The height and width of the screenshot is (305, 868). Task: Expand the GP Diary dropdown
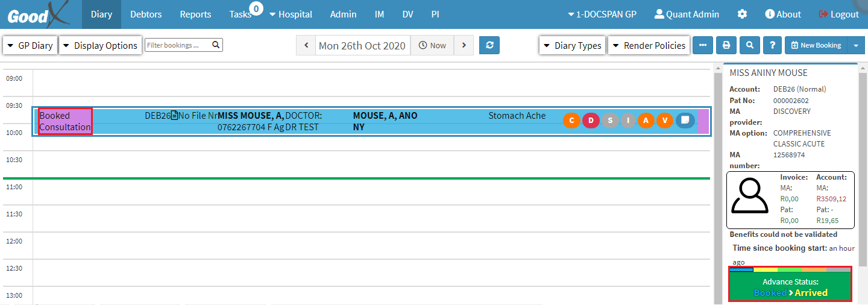point(30,45)
